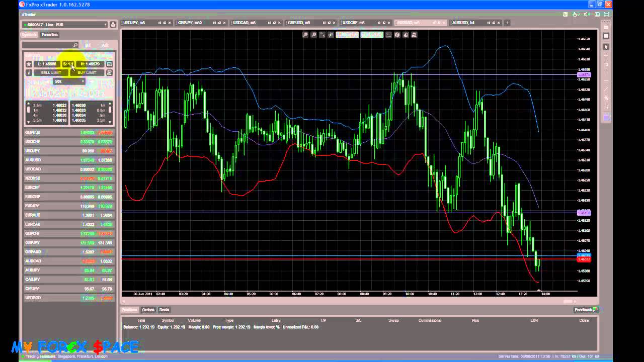Click the last icon in the chart toolbar

pyautogui.click(x=414, y=35)
